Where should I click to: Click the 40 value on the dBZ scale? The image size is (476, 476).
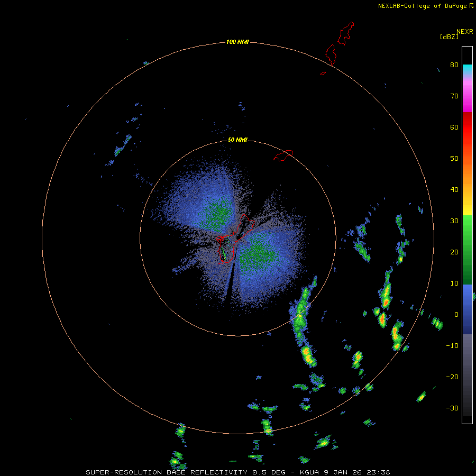[x=454, y=190]
